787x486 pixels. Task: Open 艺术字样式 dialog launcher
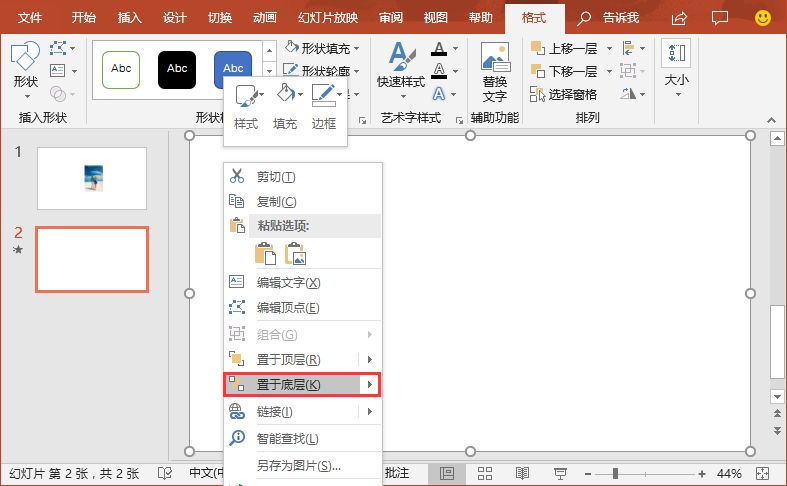[x=459, y=120]
